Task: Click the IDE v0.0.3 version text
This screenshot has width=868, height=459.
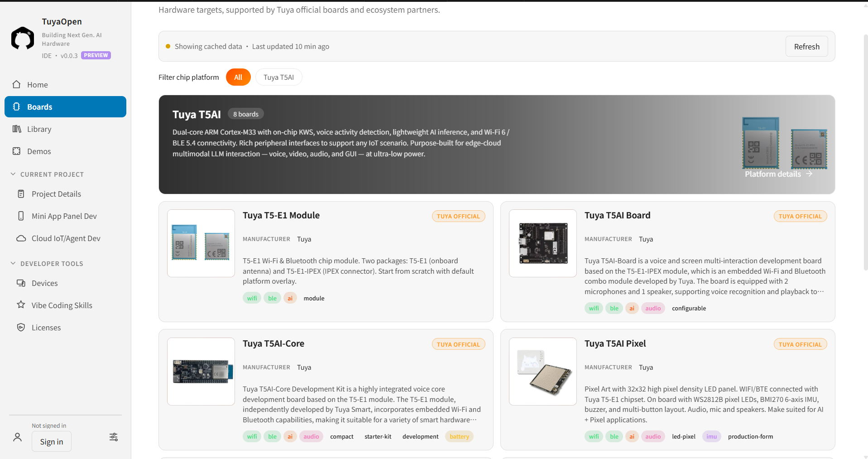Action: (x=60, y=55)
